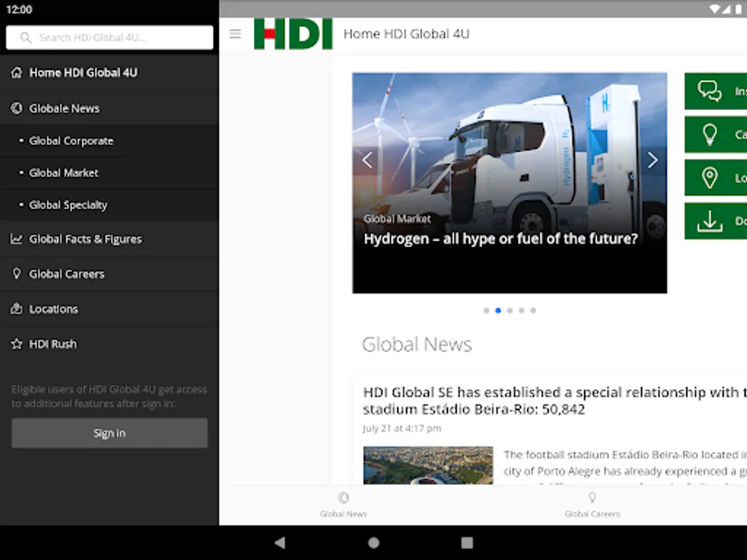Screen dimensions: 747x560
Task: Select the first carousel dot
Action: pos(486,310)
